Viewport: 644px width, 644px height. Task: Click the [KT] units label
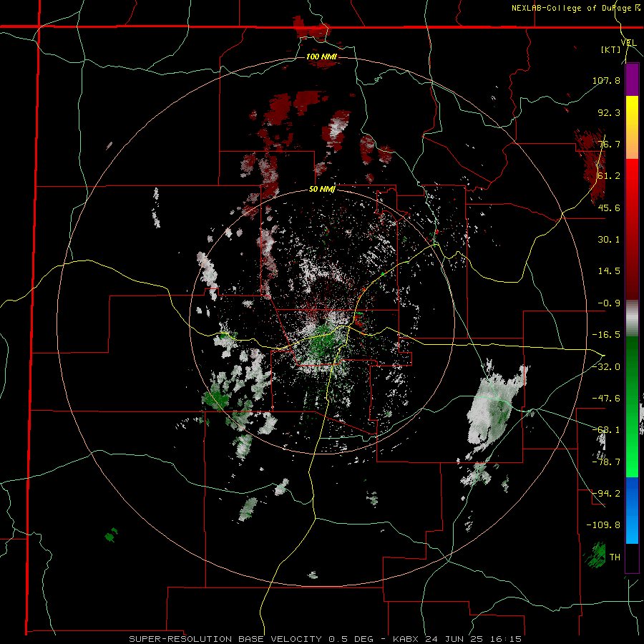(x=611, y=50)
